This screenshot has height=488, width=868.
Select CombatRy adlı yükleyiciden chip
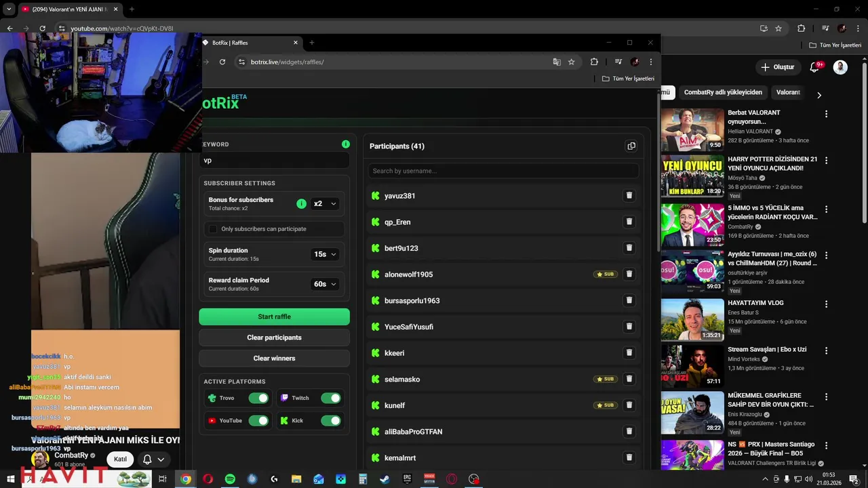[723, 92]
